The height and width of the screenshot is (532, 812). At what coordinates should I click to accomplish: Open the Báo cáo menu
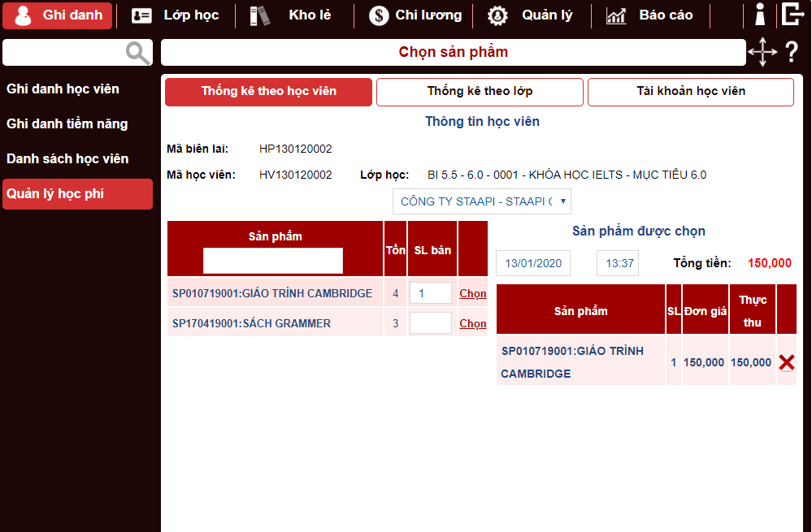(649, 15)
